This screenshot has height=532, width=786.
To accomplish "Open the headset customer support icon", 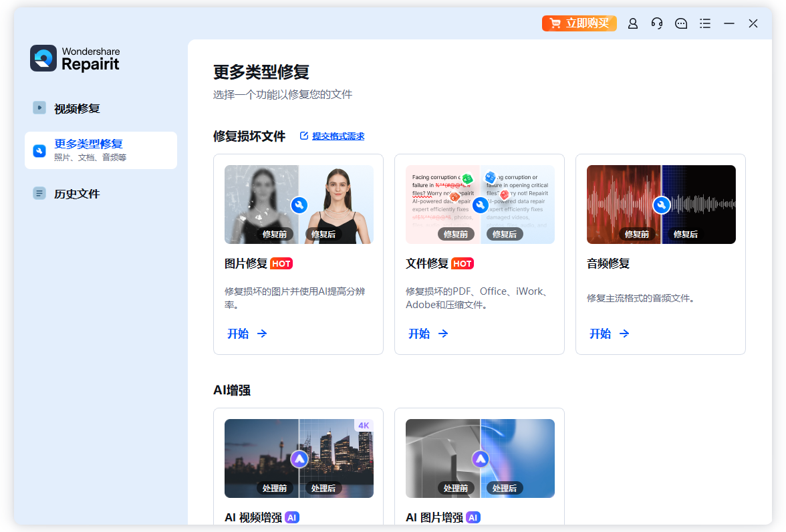I will click(657, 23).
